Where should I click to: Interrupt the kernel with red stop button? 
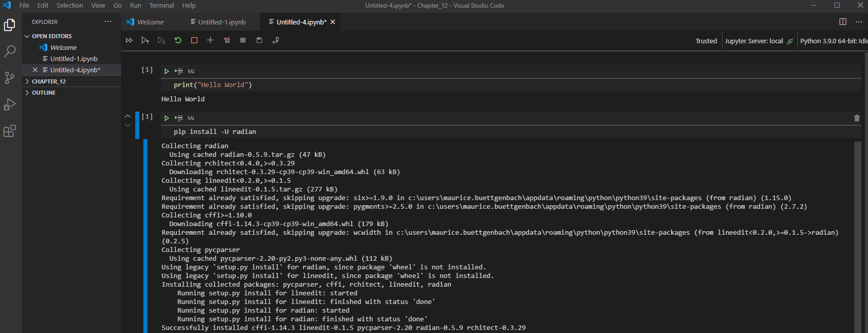[194, 40]
